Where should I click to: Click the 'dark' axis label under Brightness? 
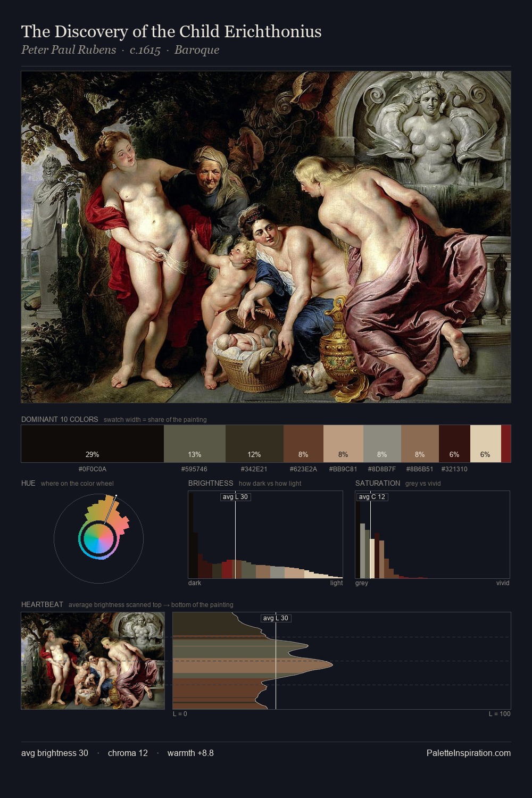click(195, 583)
